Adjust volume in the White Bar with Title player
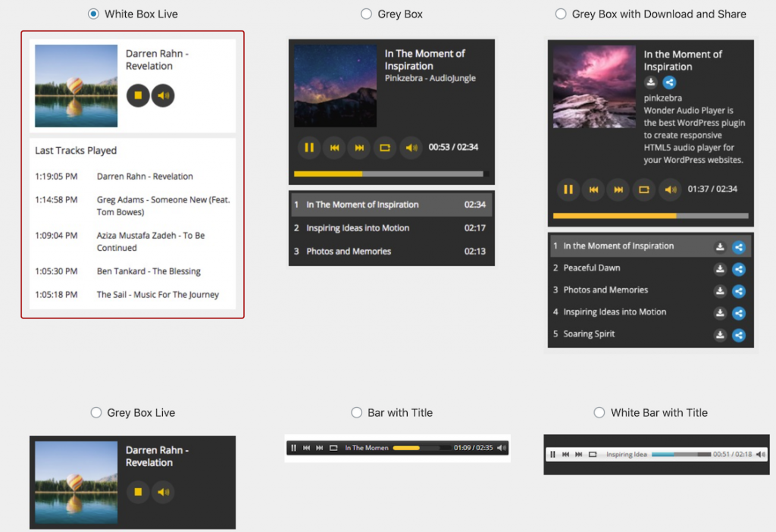 pyautogui.click(x=761, y=454)
